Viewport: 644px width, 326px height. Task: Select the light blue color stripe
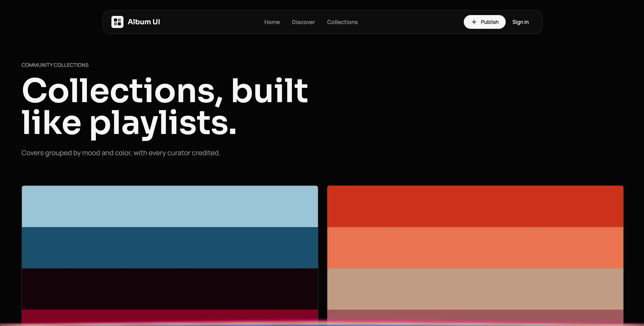(170, 206)
